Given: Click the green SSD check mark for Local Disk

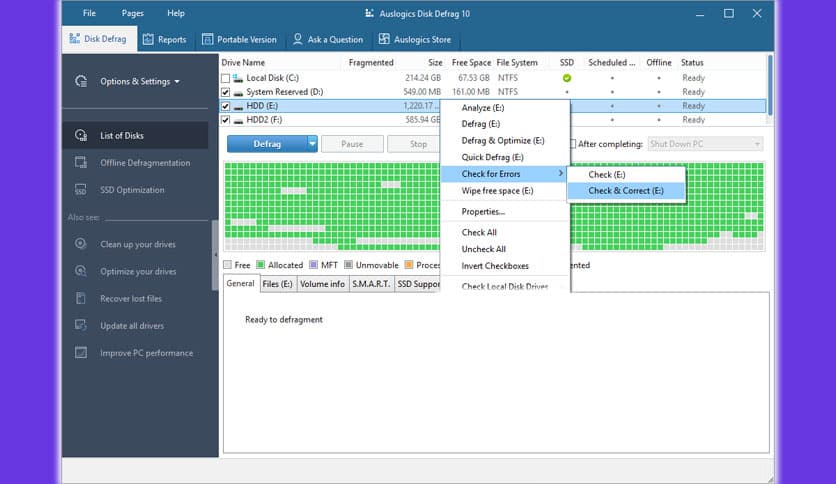Looking at the screenshot, I should [567, 78].
